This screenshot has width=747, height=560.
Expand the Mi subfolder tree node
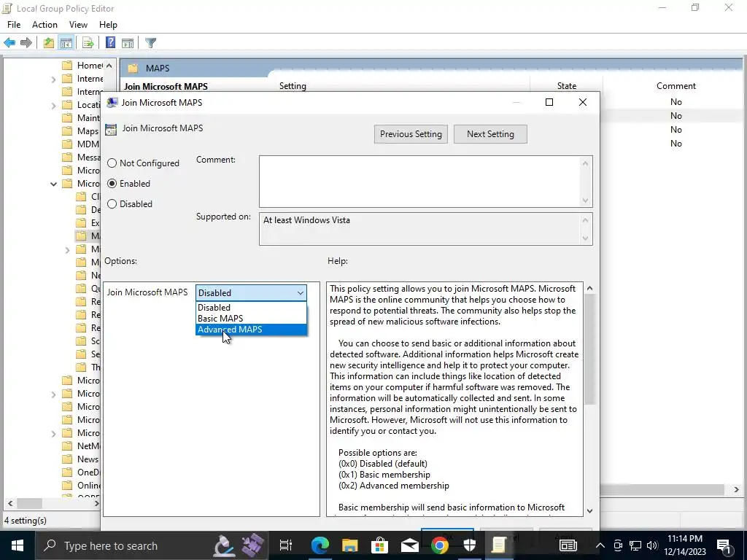pyautogui.click(x=67, y=249)
